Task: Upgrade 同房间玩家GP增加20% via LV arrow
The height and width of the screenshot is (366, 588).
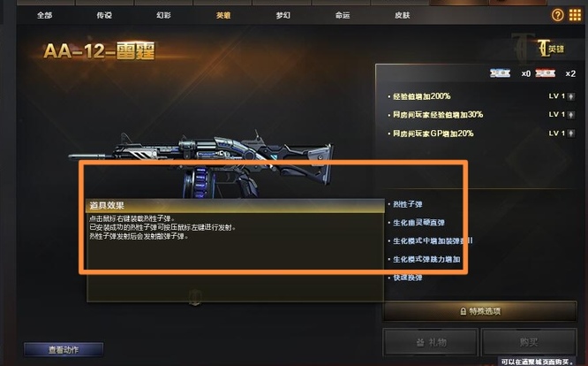Action: tap(570, 133)
